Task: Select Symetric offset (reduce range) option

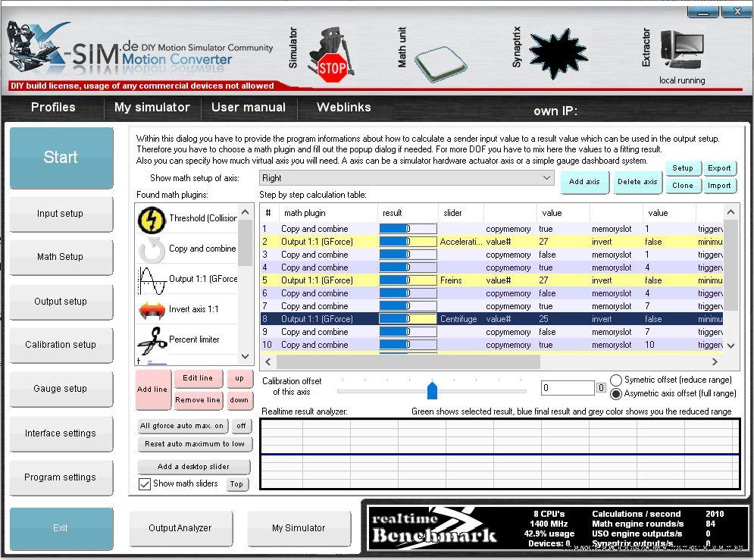Action: pos(616,380)
